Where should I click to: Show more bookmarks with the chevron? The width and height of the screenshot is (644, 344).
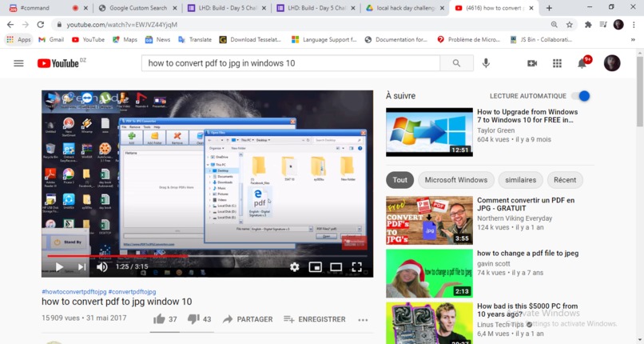pyautogui.click(x=633, y=40)
